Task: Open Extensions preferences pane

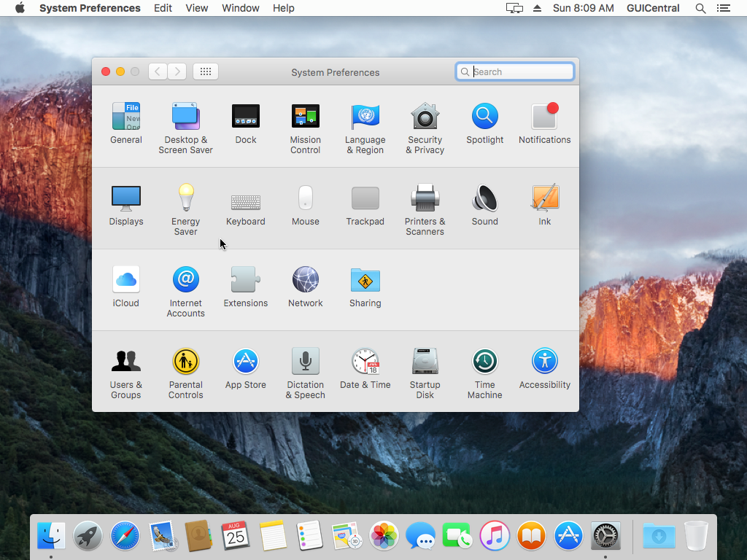Action: tap(246, 287)
